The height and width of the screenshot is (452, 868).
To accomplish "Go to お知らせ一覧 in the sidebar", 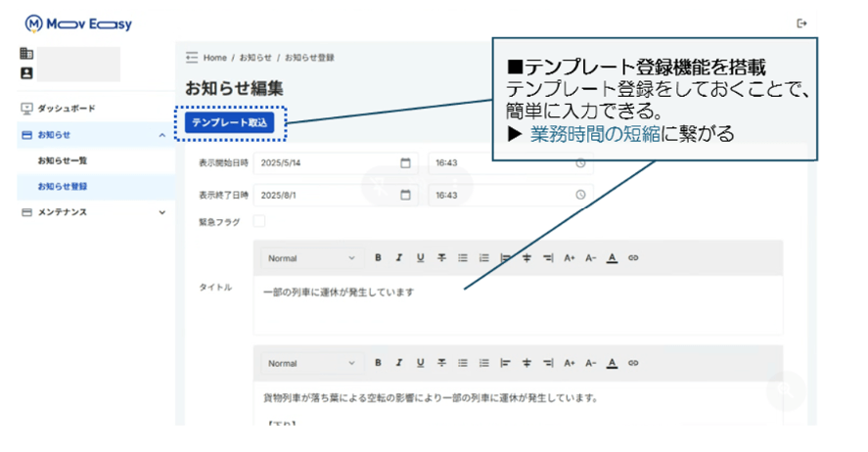I will [x=63, y=160].
